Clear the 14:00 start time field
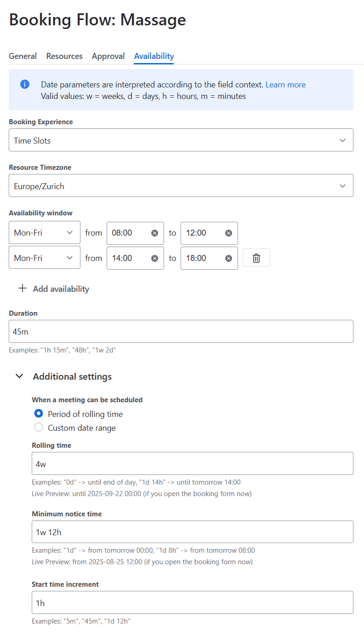Image resolution: width=364 pixels, height=636 pixels. (x=154, y=258)
